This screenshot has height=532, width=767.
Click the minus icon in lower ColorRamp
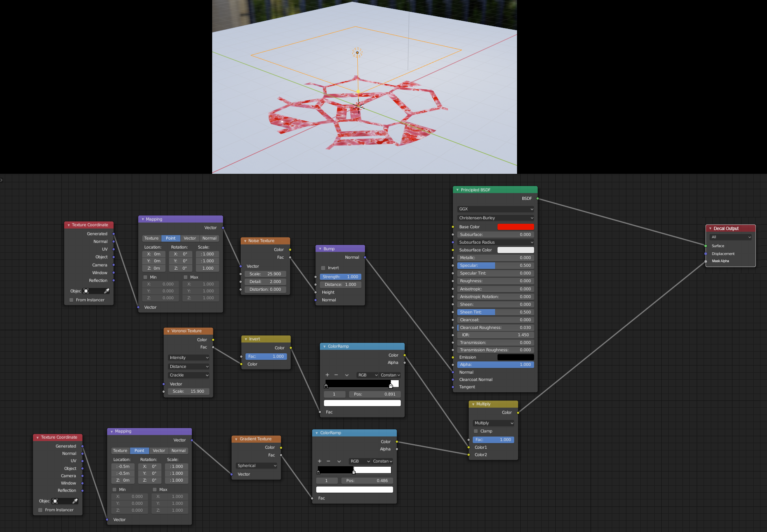328,461
